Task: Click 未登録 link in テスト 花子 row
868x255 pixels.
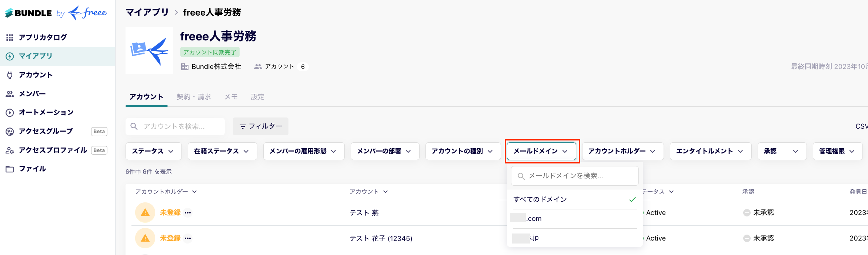Action: pyautogui.click(x=170, y=238)
